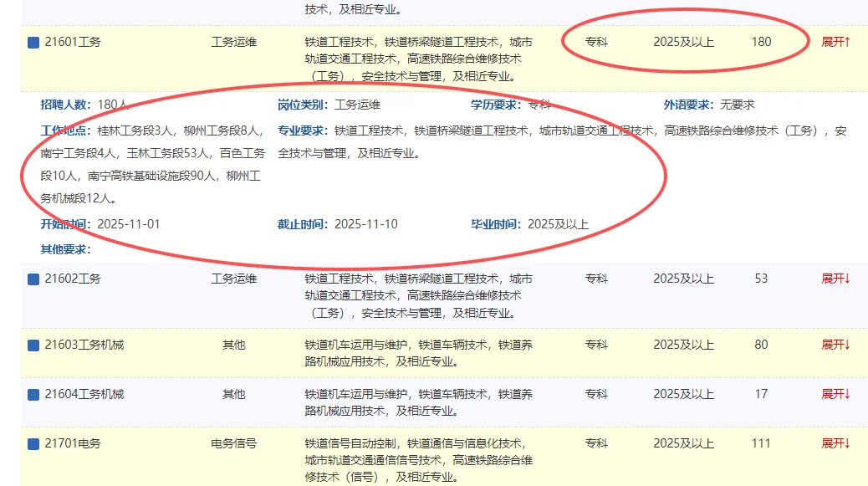Check the checkbox beside 21602工务
Screen dimensions: 868x486
pos(32,277)
